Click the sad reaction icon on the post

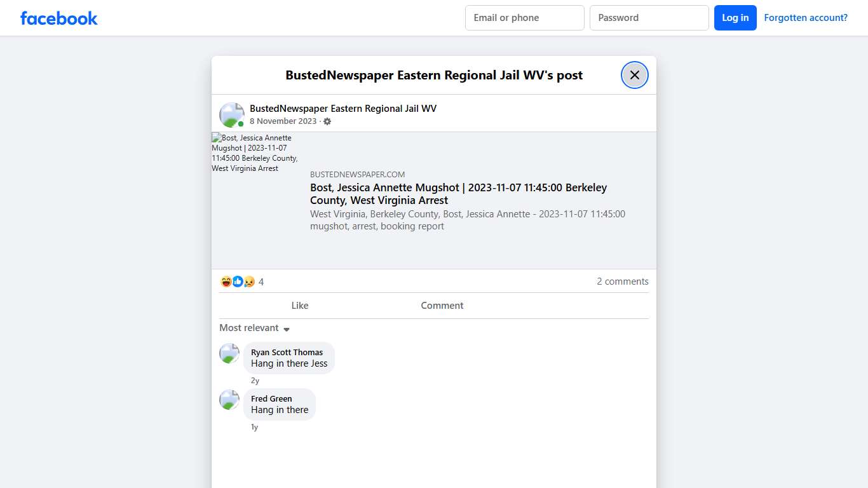coord(248,281)
